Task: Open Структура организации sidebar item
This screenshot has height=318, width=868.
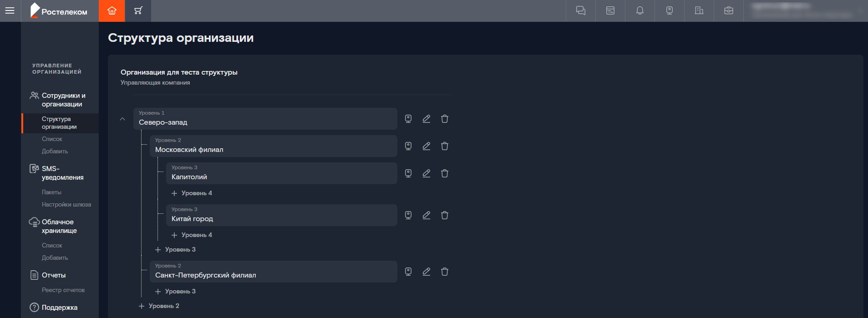Action: click(x=60, y=123)
